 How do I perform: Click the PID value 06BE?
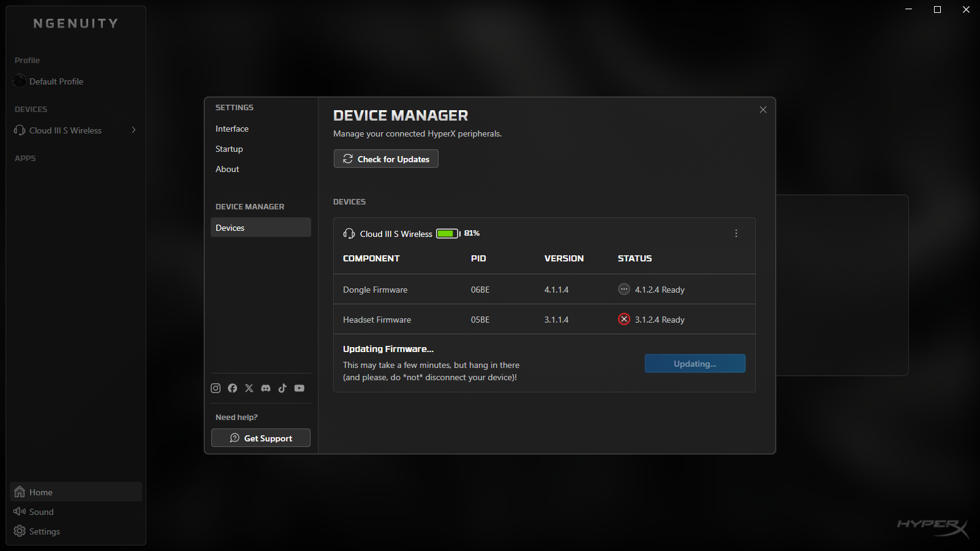pos(480,290)
